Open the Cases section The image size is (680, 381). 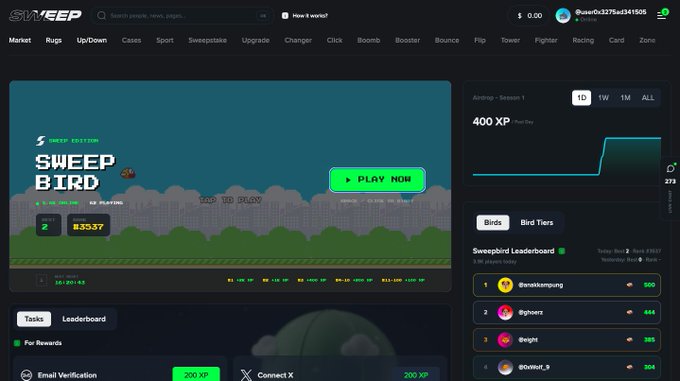click(131, 40)
